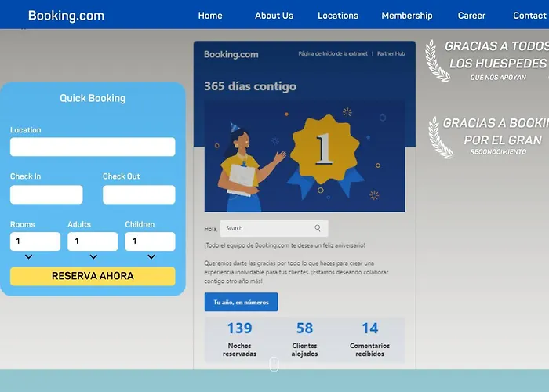Open the Partner Hub link

click(391, 53)
